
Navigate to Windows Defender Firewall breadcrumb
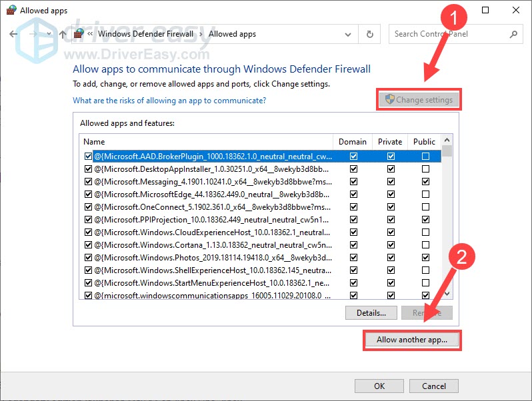pos(145,34)
